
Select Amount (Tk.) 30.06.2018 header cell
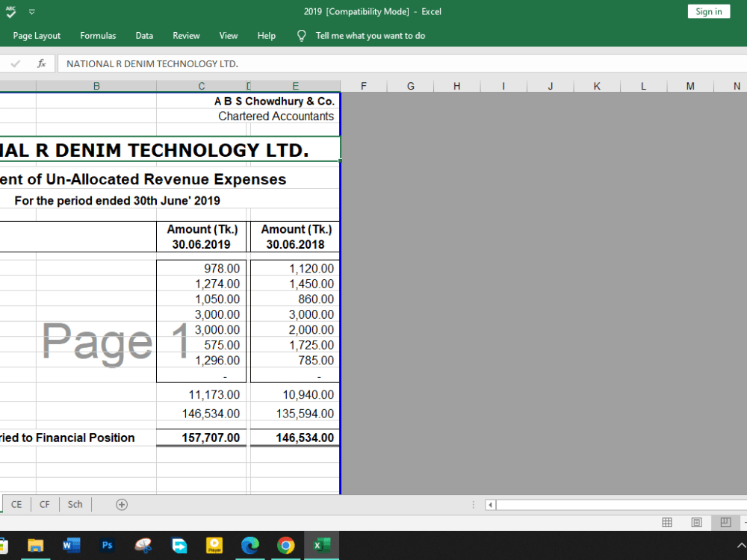295,237
